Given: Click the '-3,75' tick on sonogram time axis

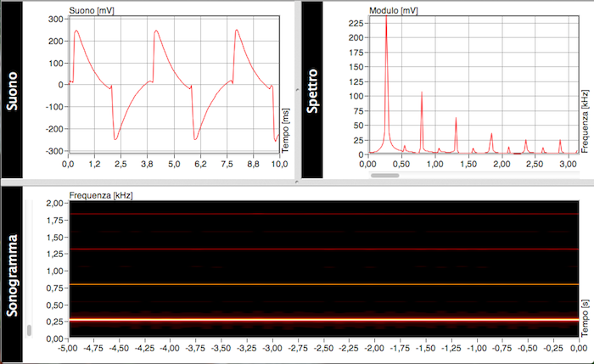Looking at the screenshot, I should (x=196, y=348).
